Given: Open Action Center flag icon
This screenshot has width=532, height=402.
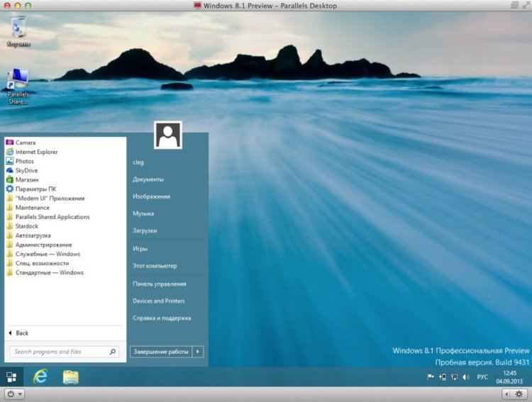Looking at the screenshot, I should tap(431, 376).
